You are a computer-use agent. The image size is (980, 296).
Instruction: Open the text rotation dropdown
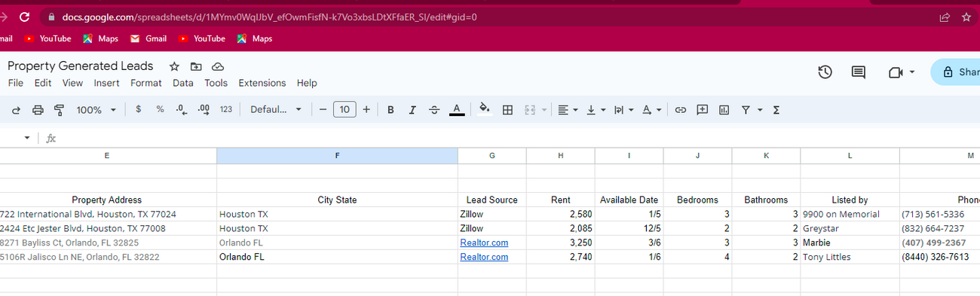coord(651,110)
